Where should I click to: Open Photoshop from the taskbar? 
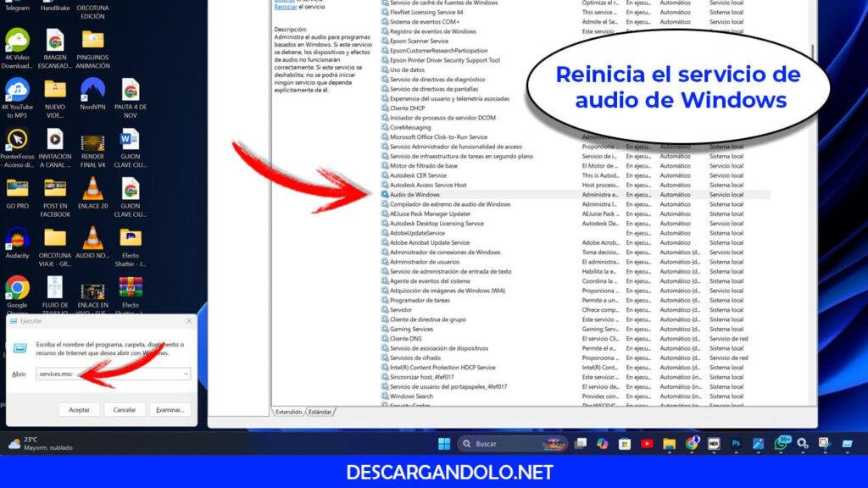[x=734, y=443]
